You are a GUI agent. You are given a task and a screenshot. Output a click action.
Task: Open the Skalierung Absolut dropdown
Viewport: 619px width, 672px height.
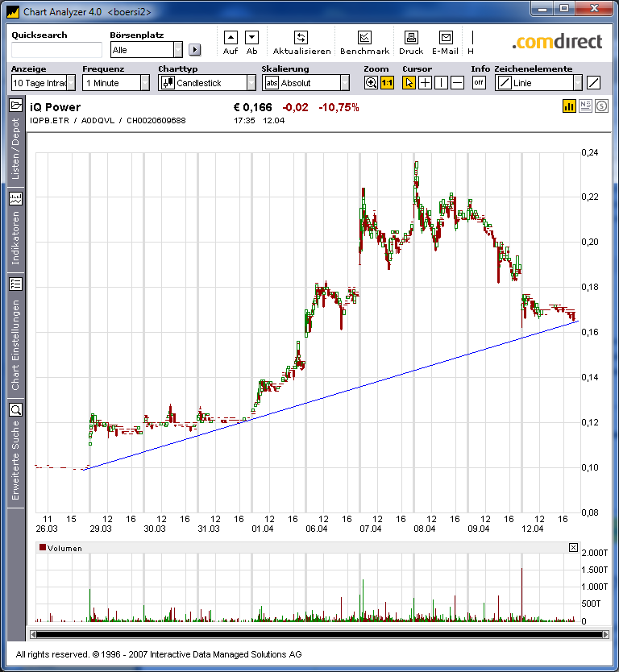coord(345,82)
